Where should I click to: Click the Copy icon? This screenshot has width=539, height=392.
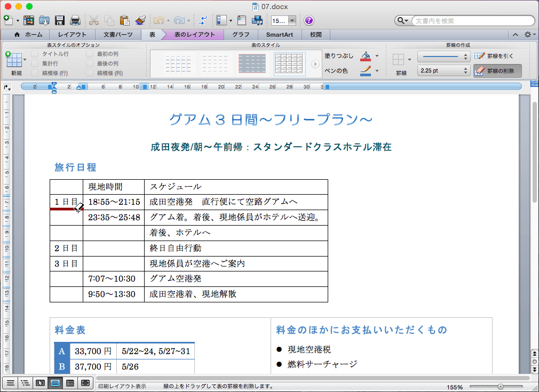coord(109,21)
